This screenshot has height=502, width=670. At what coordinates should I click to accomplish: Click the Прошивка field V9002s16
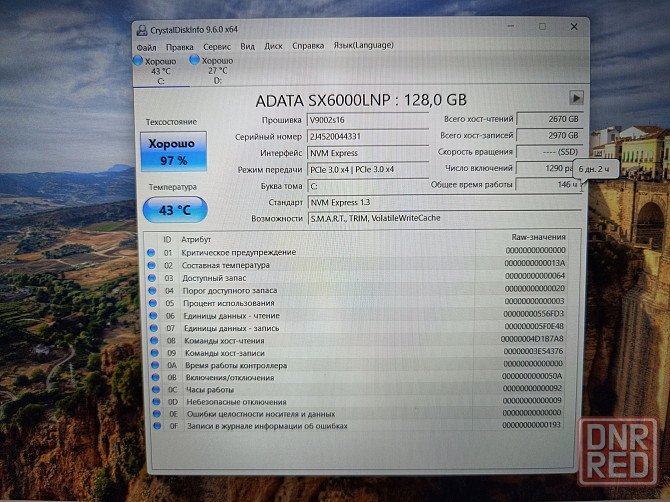(x=367, y=120)
